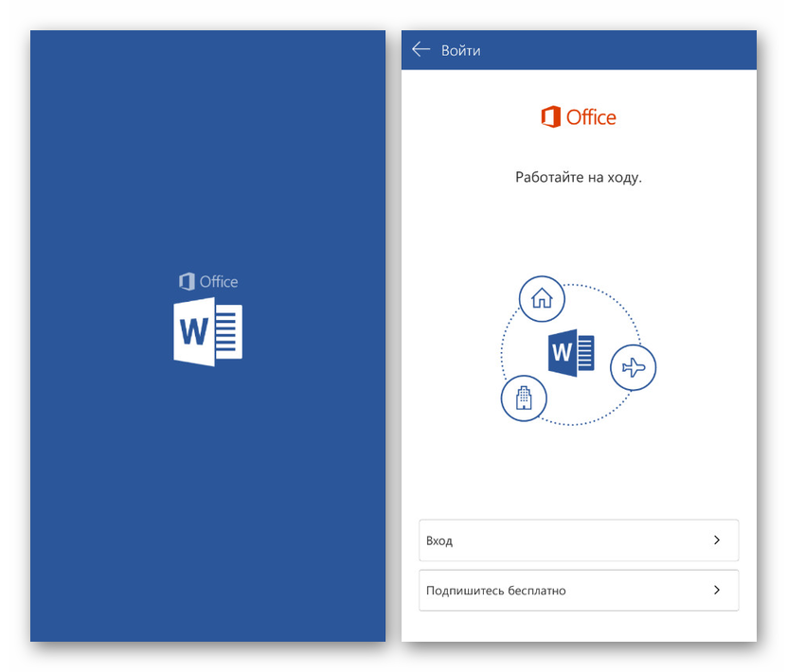
Task: Click the airplane icon in the circle
Action: pyautogui.click(x=633, y=366)
